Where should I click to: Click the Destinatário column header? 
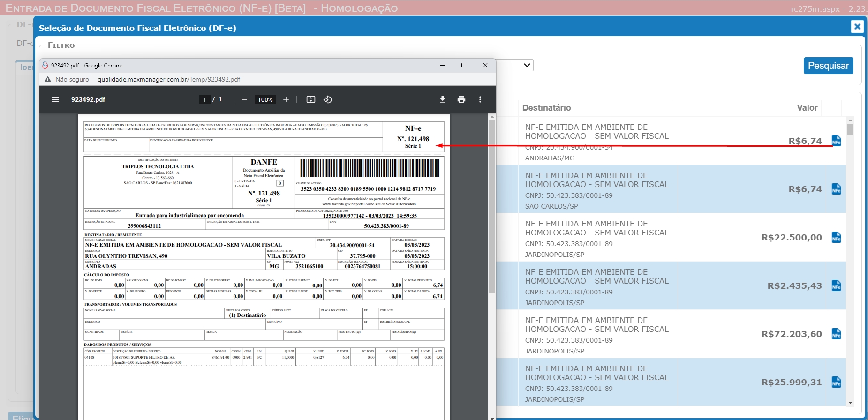(x=546, y=108)
